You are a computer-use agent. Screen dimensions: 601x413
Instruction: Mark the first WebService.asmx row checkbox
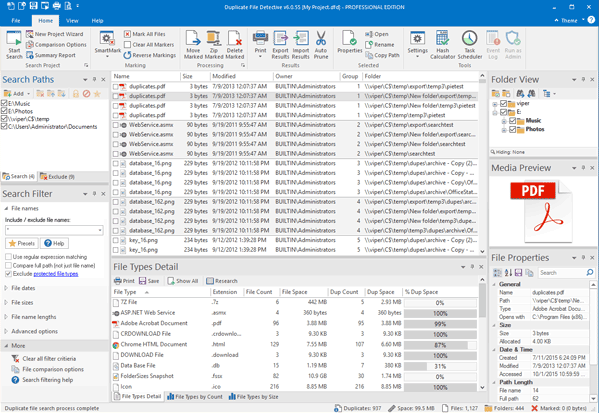pyautogui.click(x=115, y=125)
